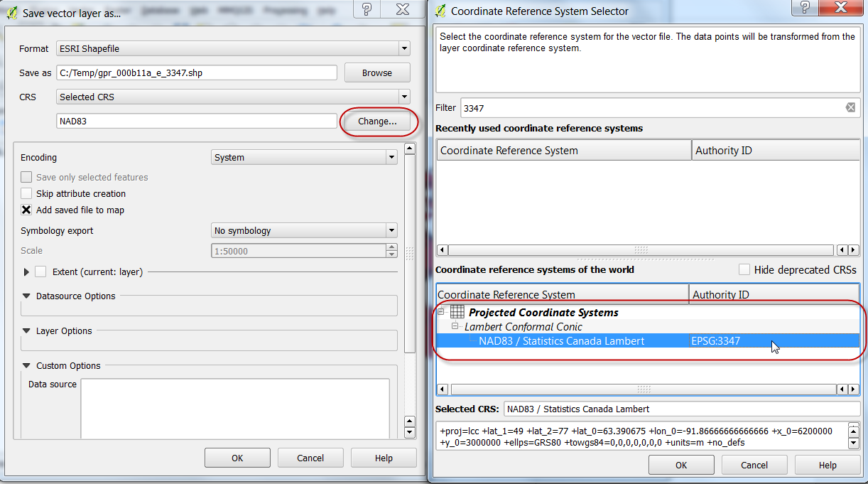Viewport: 868px width, 484px height.
Task: Check Hide deprecated CRSs option
Action: [x=744, y=269]
